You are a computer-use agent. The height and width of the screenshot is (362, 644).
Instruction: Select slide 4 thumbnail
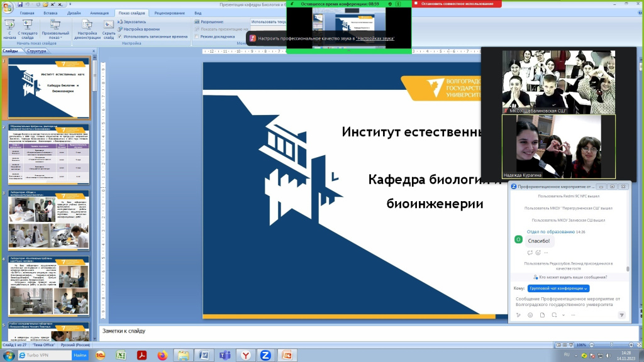[x=48, y=287]
